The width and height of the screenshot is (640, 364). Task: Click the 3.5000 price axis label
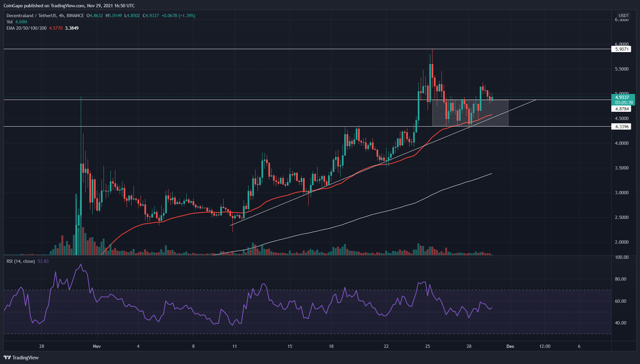[x=622, y=168]
